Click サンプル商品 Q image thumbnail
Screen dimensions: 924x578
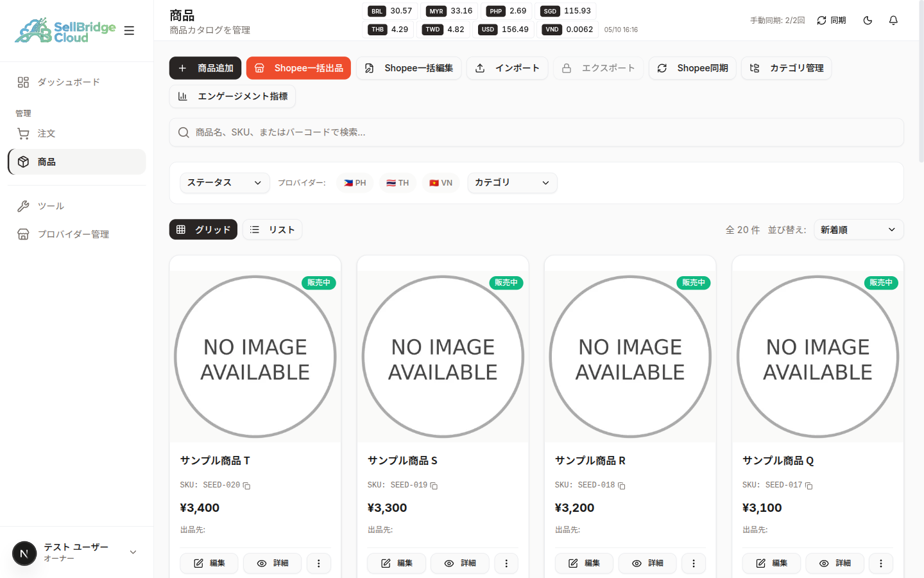click(x=817, y=356)
